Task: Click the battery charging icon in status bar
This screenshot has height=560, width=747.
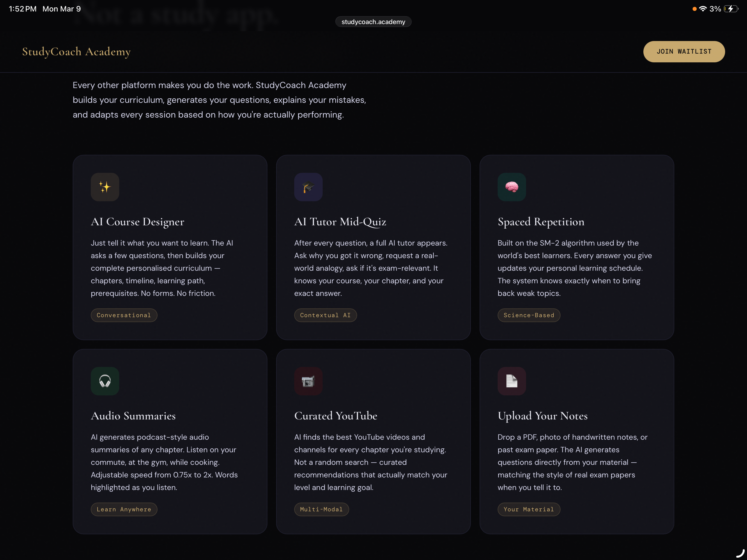Action: [x=731, y=9]
